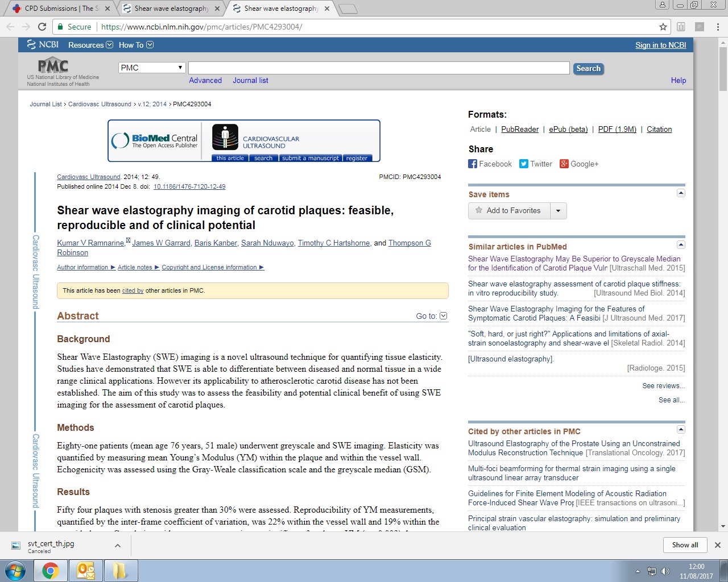The height and width of the screenshot is (582, 728).
Task: Expand the Add to Favorites dropdown arrow
Action: [x=558, y=211]
